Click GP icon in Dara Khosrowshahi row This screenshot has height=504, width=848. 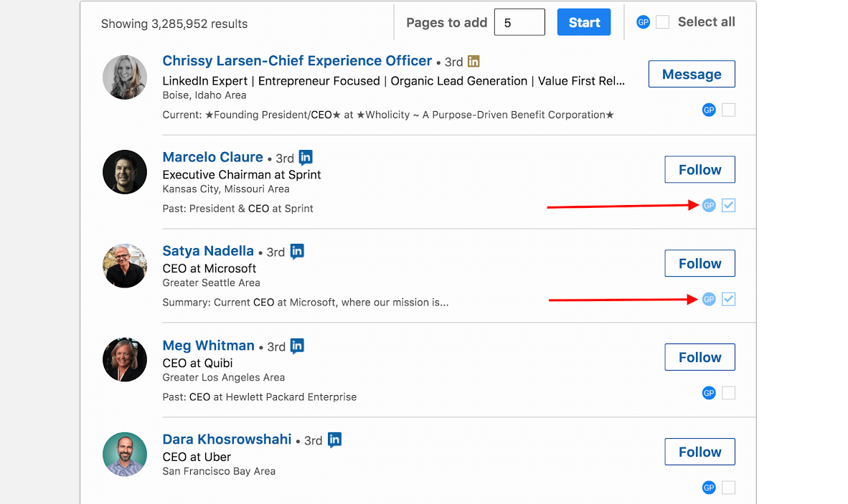pos(709,488)
